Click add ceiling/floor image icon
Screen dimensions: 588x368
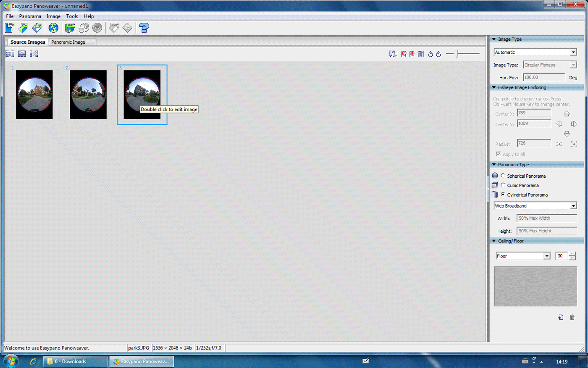click(x=561, y=317)
